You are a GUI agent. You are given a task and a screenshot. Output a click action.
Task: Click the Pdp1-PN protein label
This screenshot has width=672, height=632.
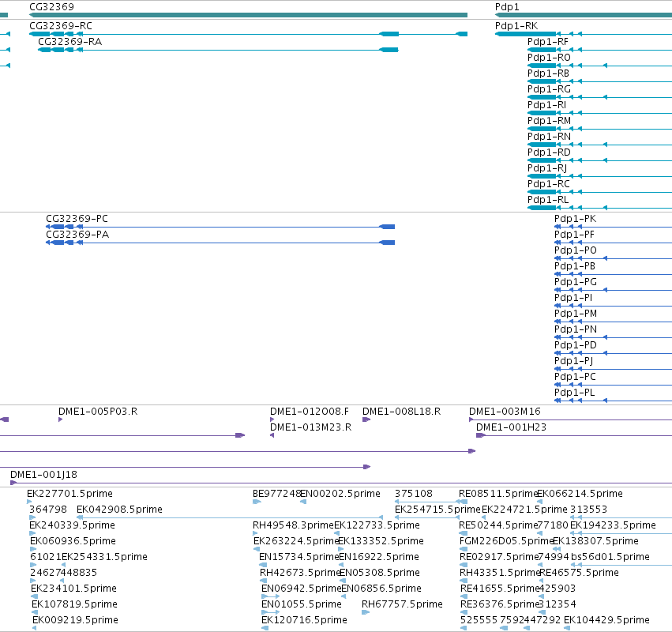(x=576, y=329)
